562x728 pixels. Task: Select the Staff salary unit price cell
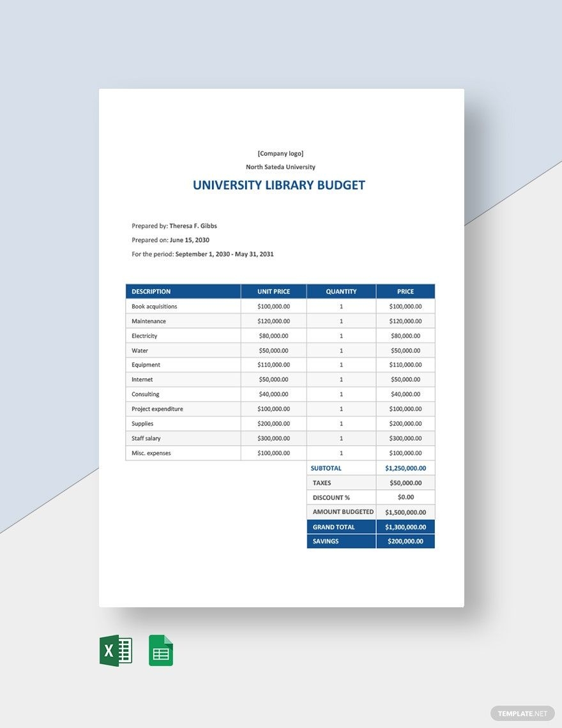[273, 439]
